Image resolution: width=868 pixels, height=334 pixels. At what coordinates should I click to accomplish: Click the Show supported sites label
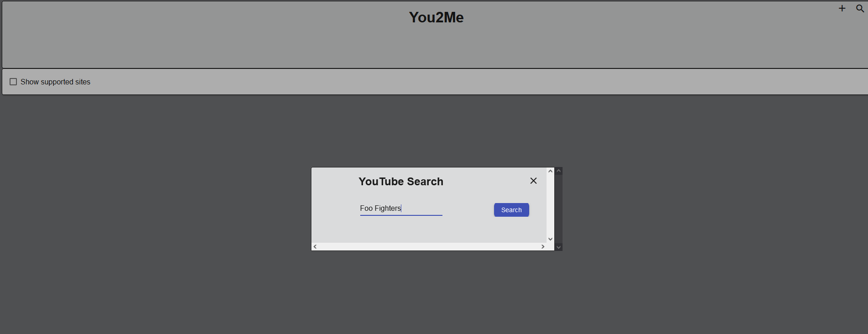pos(55,82)
